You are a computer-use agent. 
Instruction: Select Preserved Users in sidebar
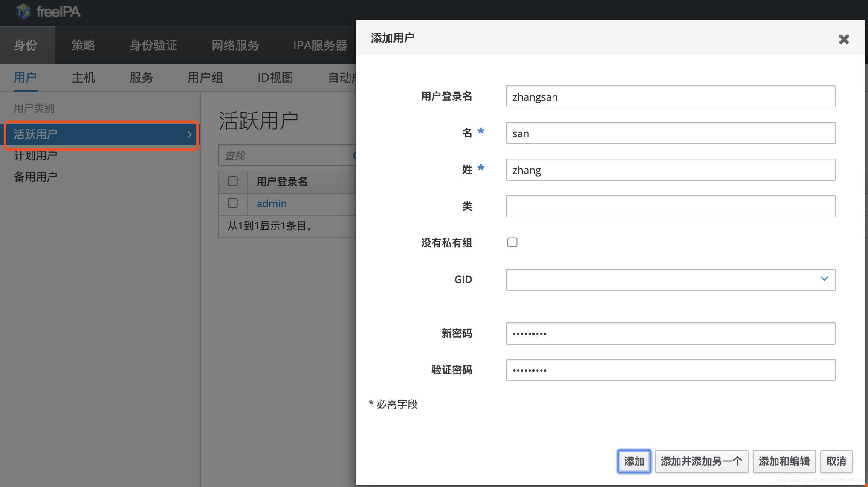pyautogui.click(x=35, y=177)
